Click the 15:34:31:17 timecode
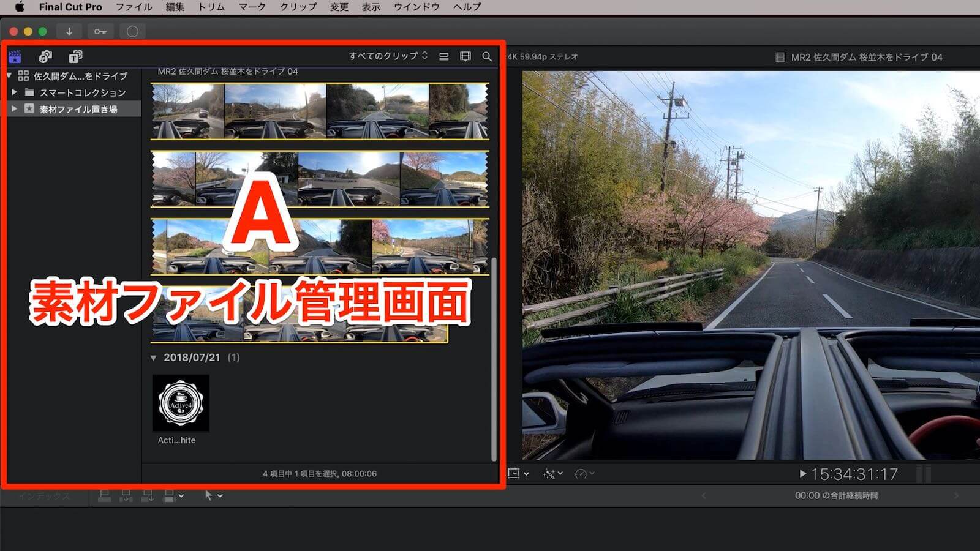This screenshot has height=551, width=980. tap(854, 474)
